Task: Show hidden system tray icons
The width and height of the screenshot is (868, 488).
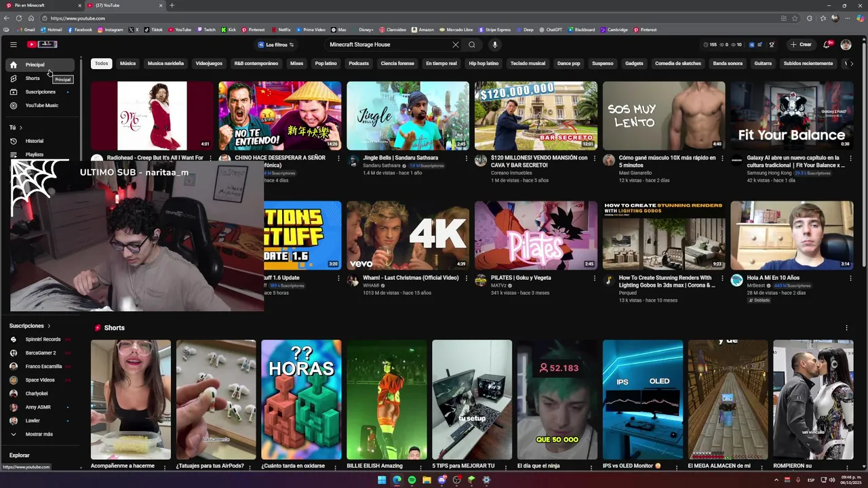Action: (x=776, y=480)
